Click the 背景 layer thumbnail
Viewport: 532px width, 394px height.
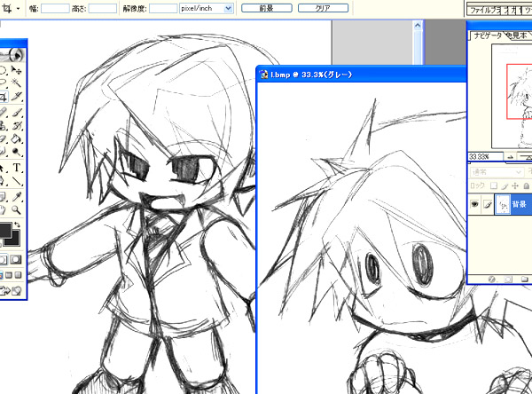[x=503, y=204]
